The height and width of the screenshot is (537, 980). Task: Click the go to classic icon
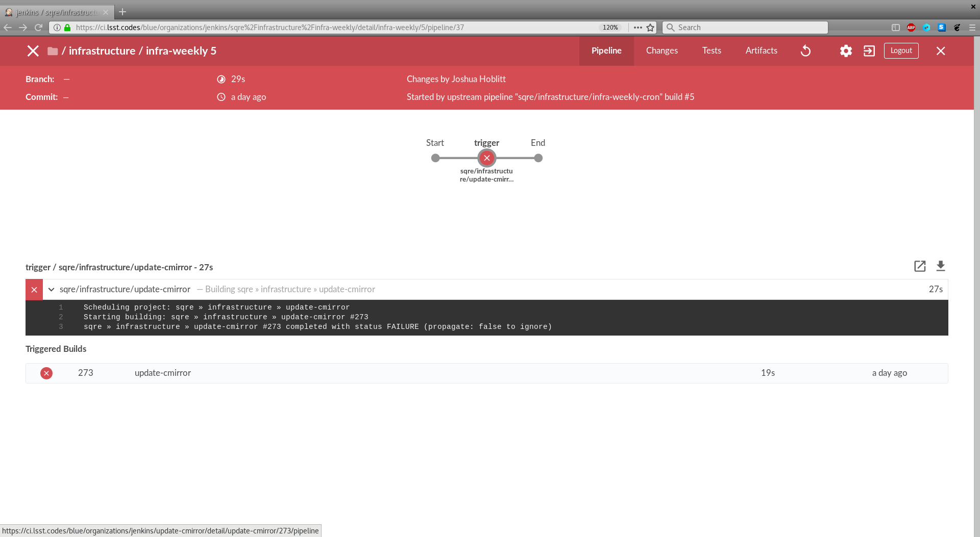point(869,51)
